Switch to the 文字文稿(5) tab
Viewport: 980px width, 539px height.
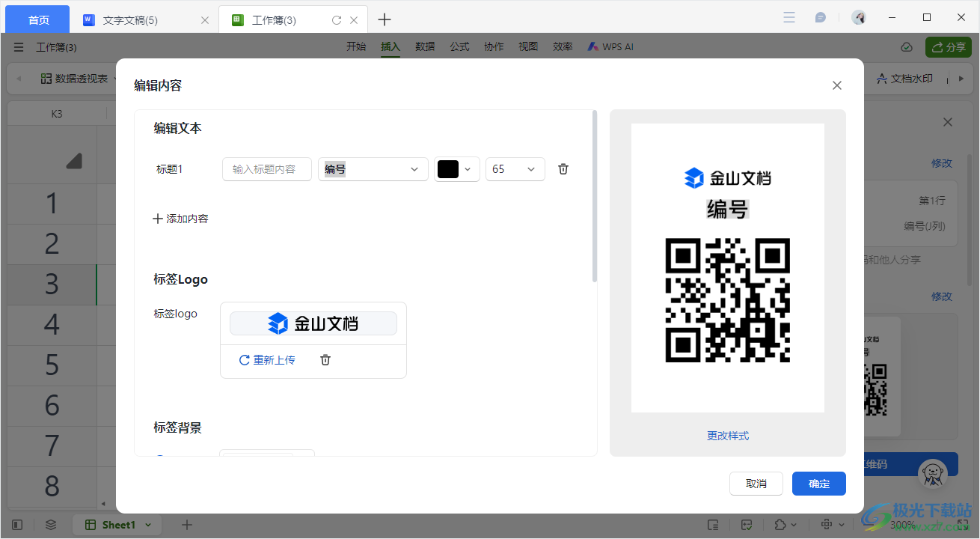pos(130,20)
